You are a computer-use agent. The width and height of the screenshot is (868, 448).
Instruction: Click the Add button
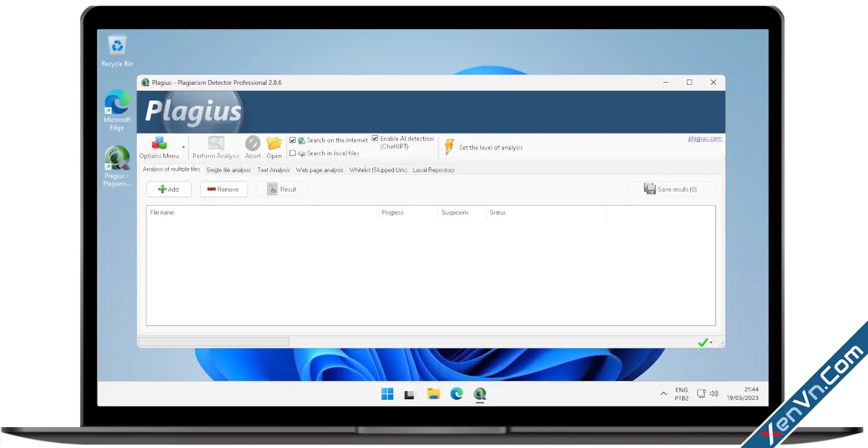pos(169,189)
